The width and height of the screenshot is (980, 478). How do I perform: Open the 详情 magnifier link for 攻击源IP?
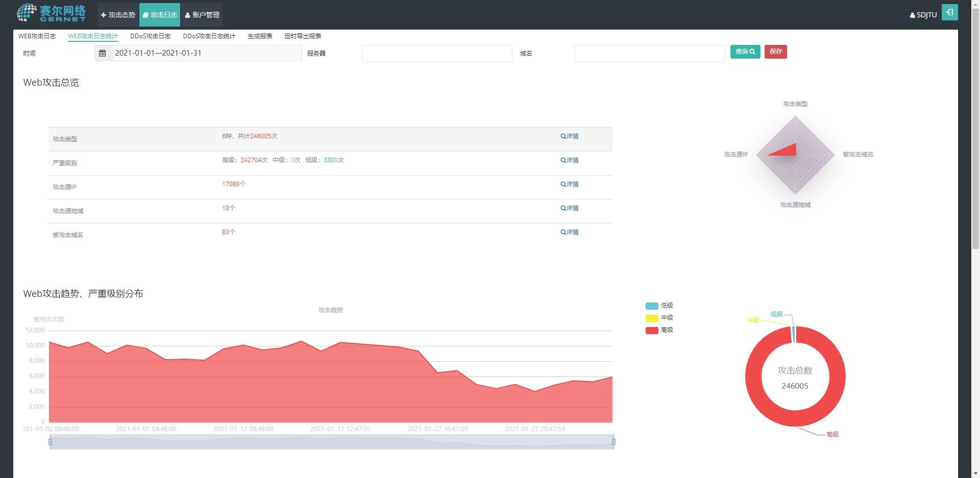[570, 184]
